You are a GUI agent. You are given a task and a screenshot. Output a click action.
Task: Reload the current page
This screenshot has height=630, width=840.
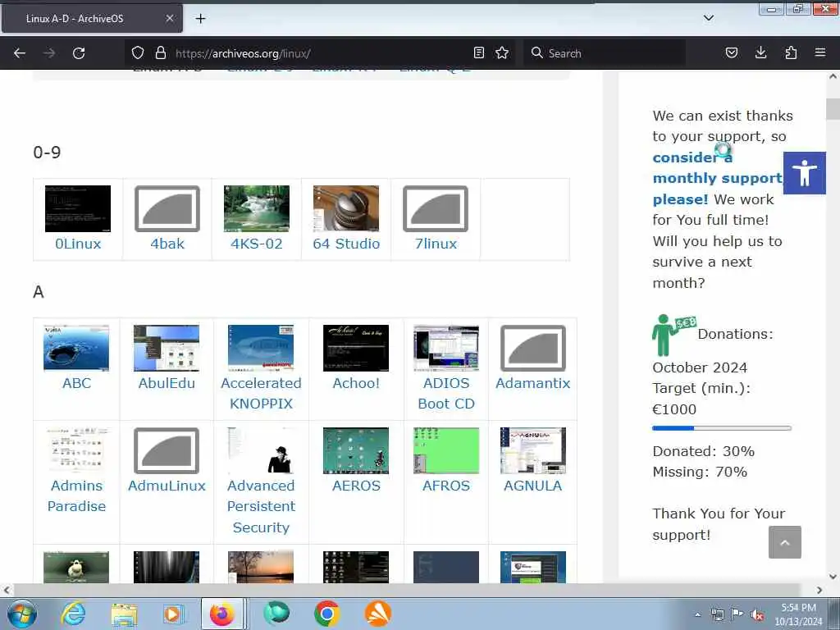(x=79, y=53)
